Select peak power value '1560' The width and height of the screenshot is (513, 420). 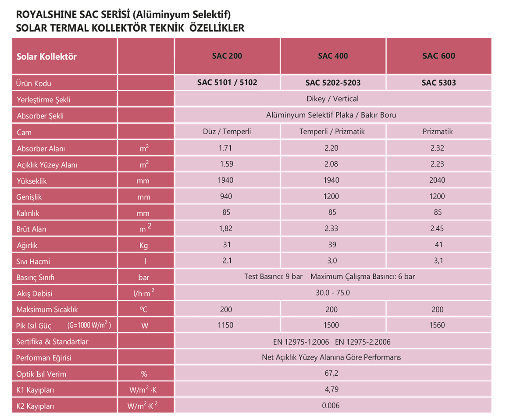coord(437,325)
